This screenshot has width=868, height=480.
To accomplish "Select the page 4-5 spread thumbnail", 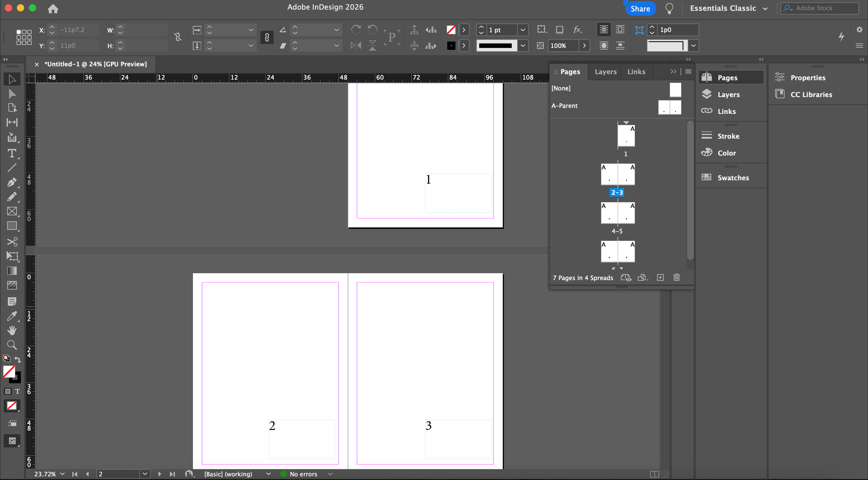I will (x=618, y=213).
